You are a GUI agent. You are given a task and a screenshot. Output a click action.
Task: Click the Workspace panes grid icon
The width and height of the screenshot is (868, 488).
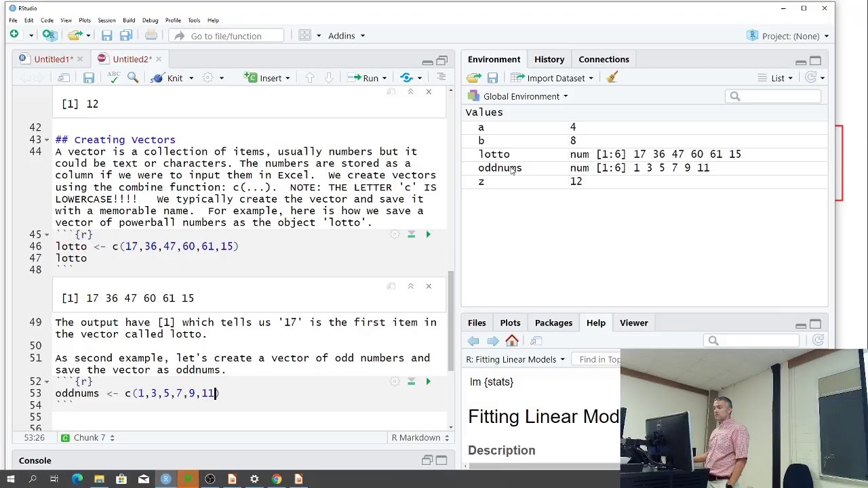pos(304,35)
